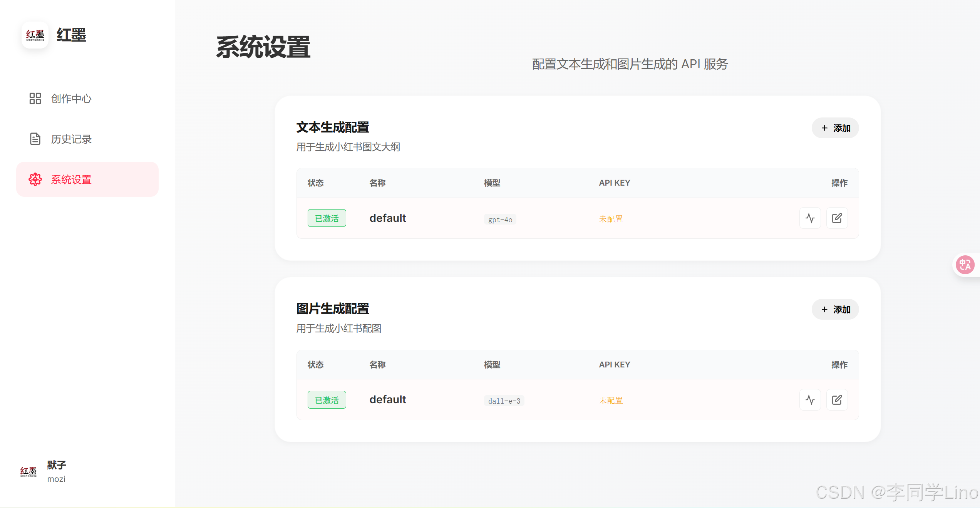Click the 系统设置 gear icon
The height and width of the screenshot is (508, 980).
pos(35,179)
